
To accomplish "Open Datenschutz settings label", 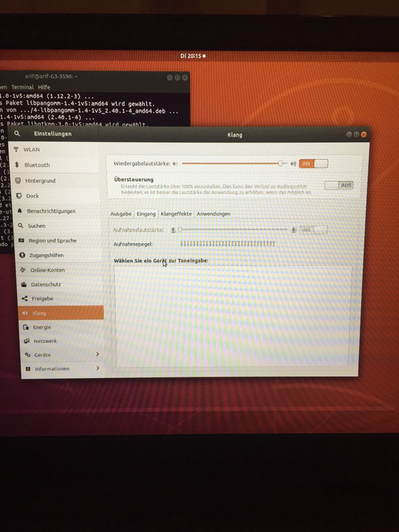I will pos(46,284).
